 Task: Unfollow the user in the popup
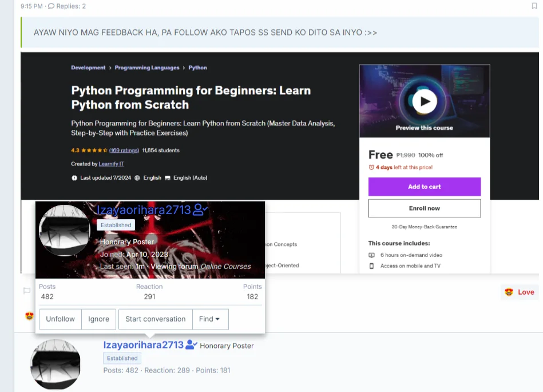(60, 319)
